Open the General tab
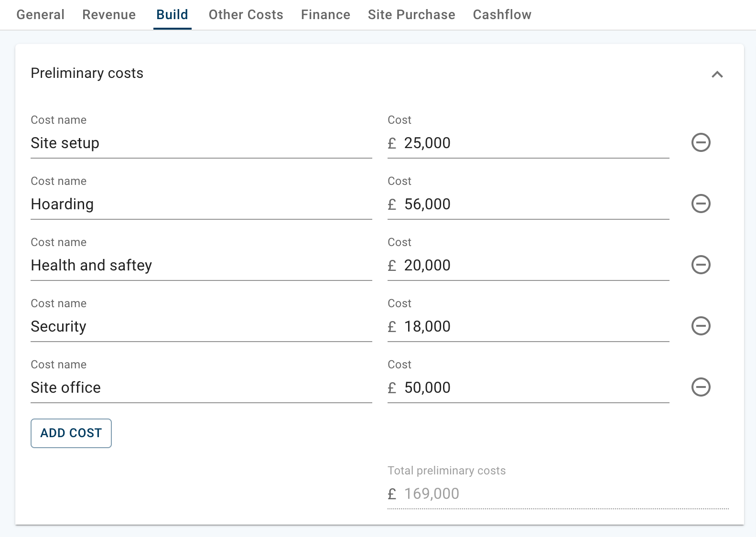The width and height of the screenshot is (756, 537). (x=41, y=15)
